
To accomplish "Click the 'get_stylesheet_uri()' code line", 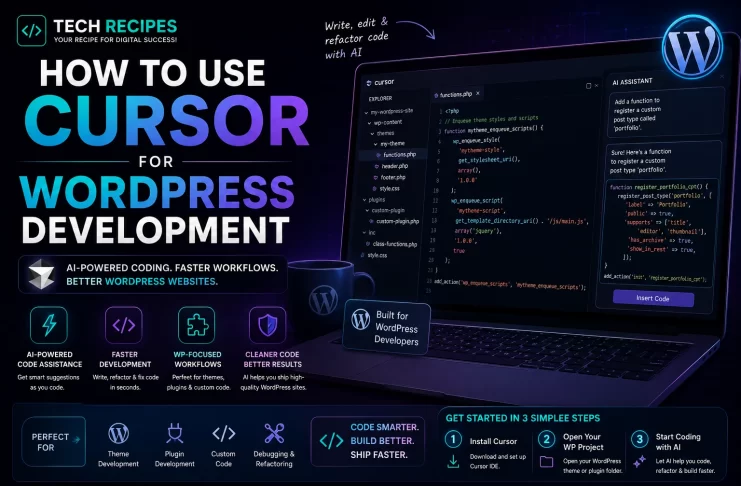I will pyautogui.click(x=489, y=160).
